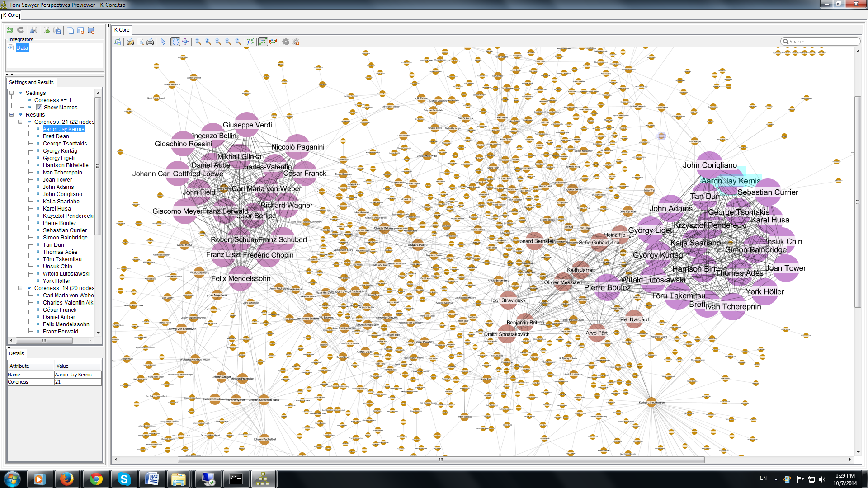Viewport: 868px width, 488px height.
Task: Collapse the Settings tree node
Action: click(12, 93)
